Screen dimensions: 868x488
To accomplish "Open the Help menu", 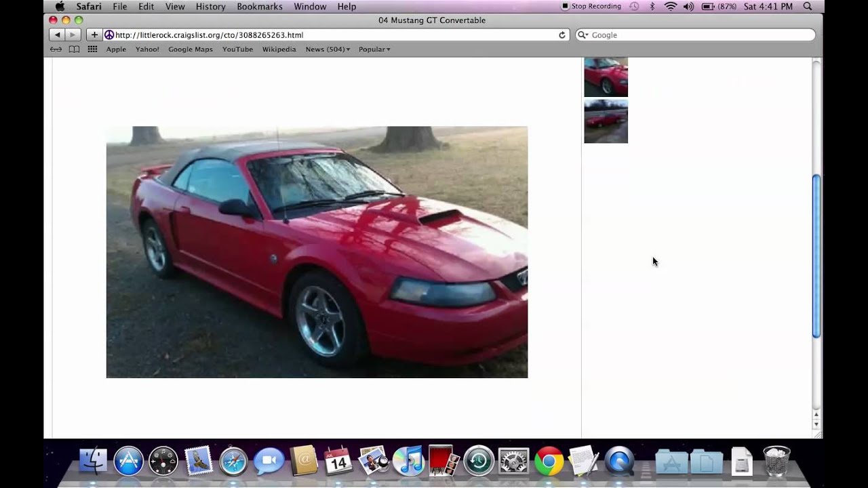I will tap(347, 6).
